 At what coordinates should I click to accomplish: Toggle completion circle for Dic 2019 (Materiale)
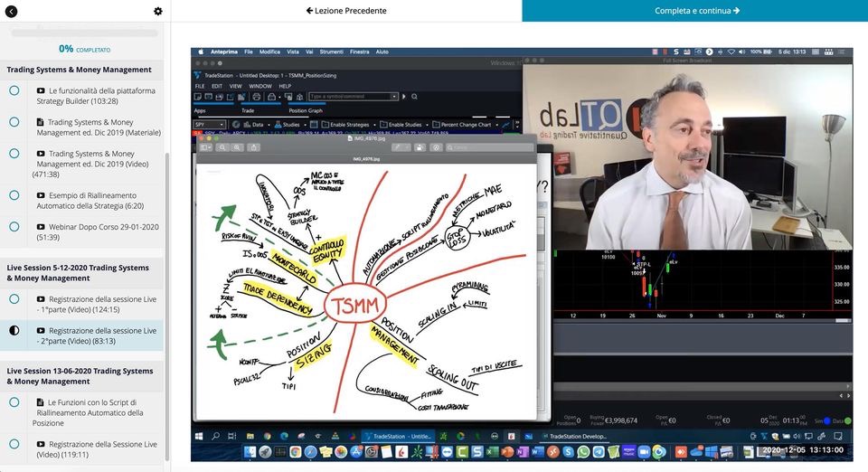point(14,122)
